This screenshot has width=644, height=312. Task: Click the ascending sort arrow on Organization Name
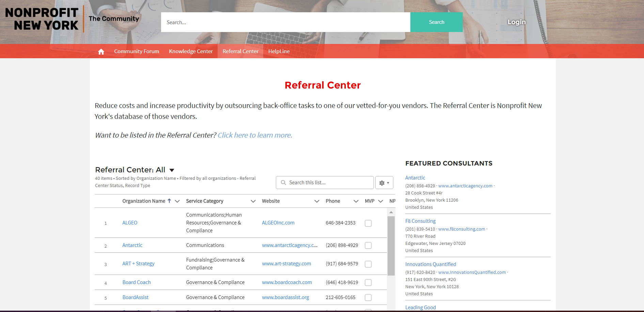[169, 201]
